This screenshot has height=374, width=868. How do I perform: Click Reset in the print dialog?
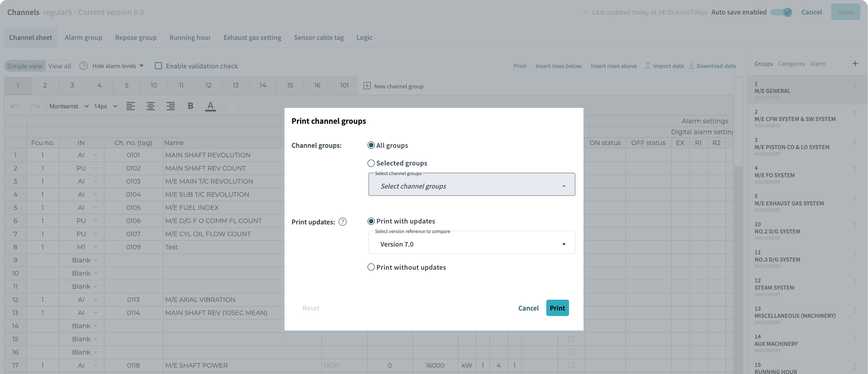click(311, 308)
